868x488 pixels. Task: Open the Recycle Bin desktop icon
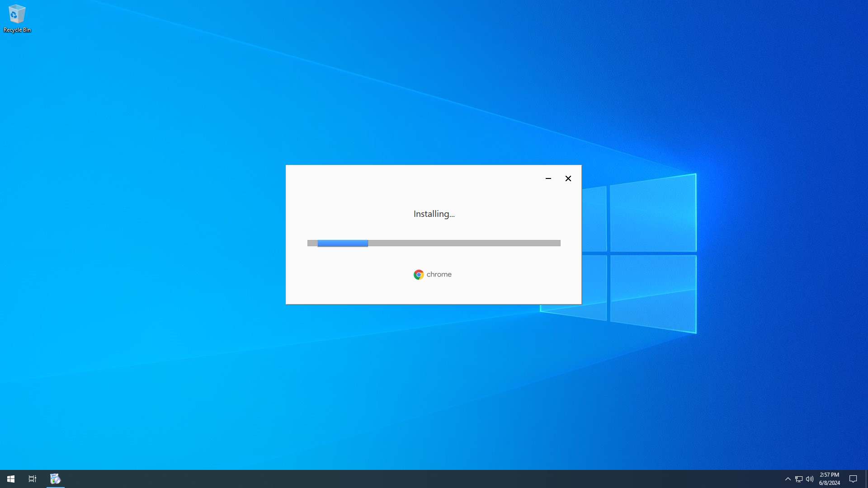(17, 19)
